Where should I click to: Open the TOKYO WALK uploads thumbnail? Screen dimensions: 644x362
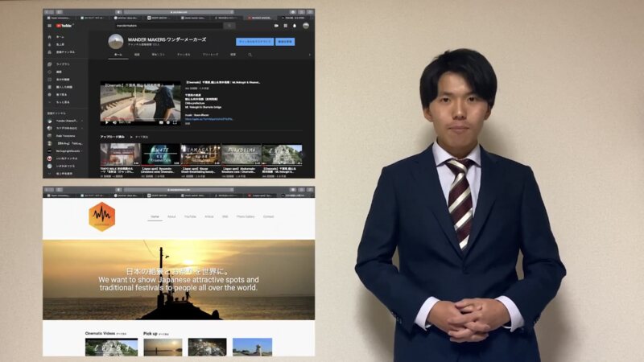click(120, 154)
